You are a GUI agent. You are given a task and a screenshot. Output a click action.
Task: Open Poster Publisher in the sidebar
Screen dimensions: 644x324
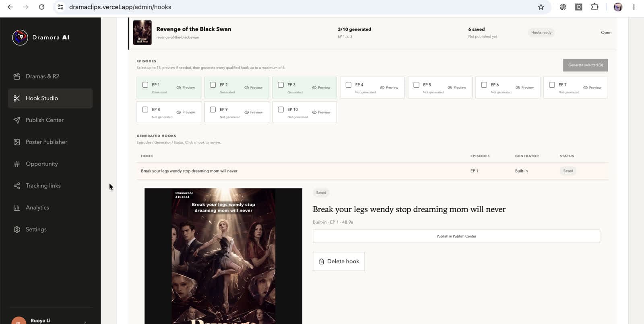click(50, 142)
